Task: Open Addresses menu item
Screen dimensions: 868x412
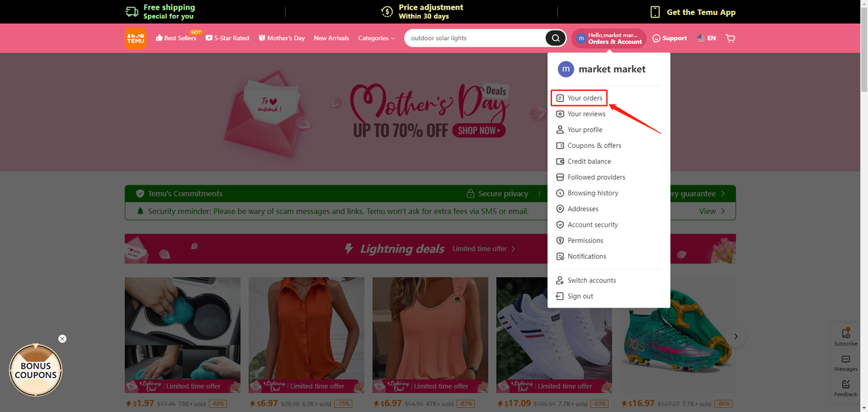Action: [577, 209]
